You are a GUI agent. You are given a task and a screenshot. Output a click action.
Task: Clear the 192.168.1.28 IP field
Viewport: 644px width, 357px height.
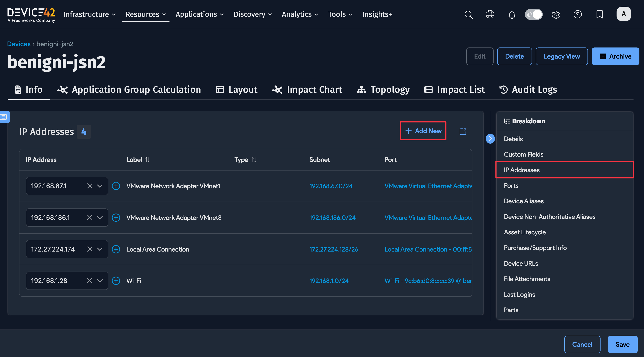point(89,281)
